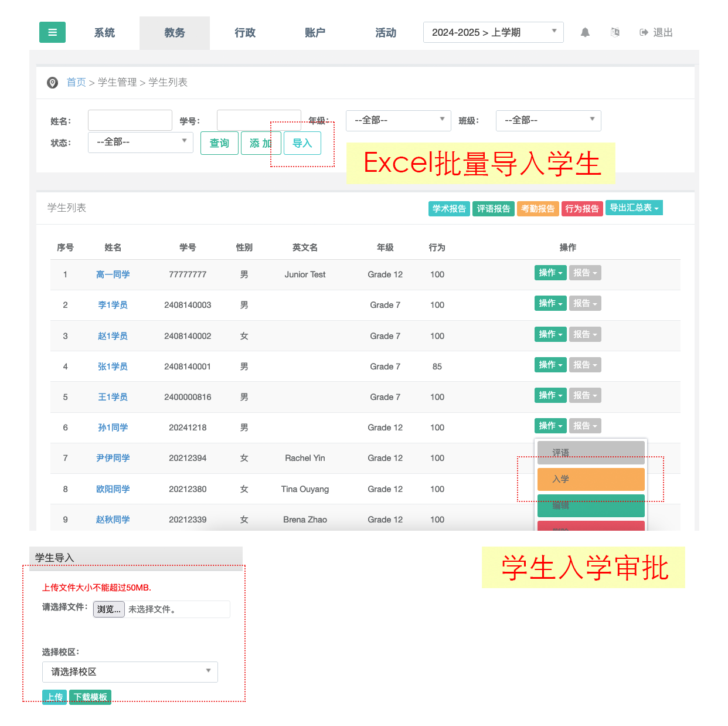Expand 报告 dropdown for 李1学员 row
The image size is (728, 726).
(x=585, y=303)
